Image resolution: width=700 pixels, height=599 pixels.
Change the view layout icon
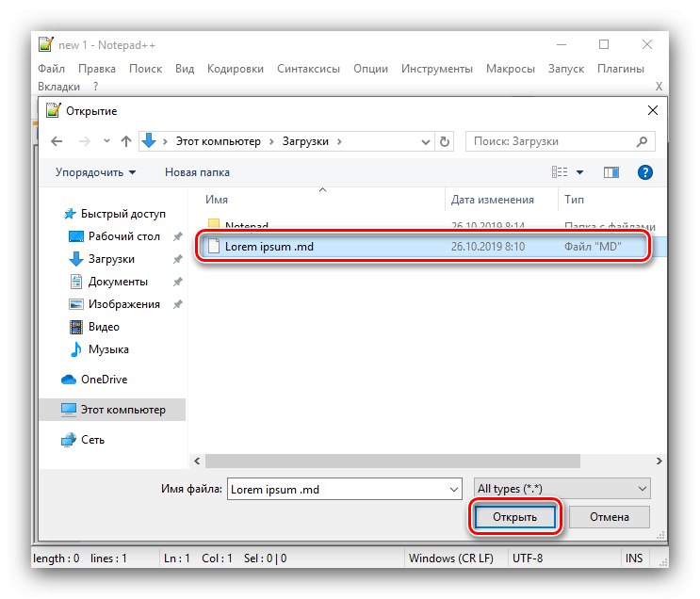pos(560,171)
